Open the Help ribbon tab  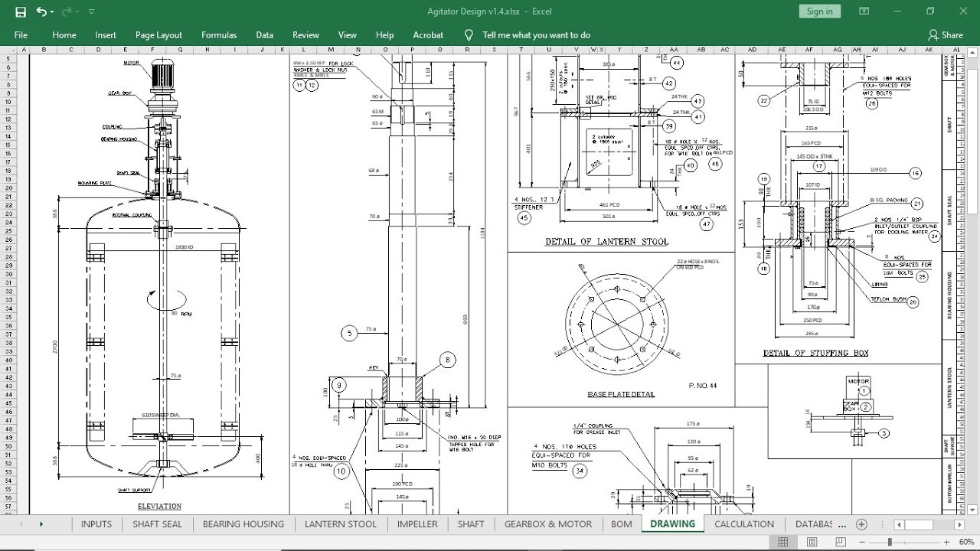(385, 34)
